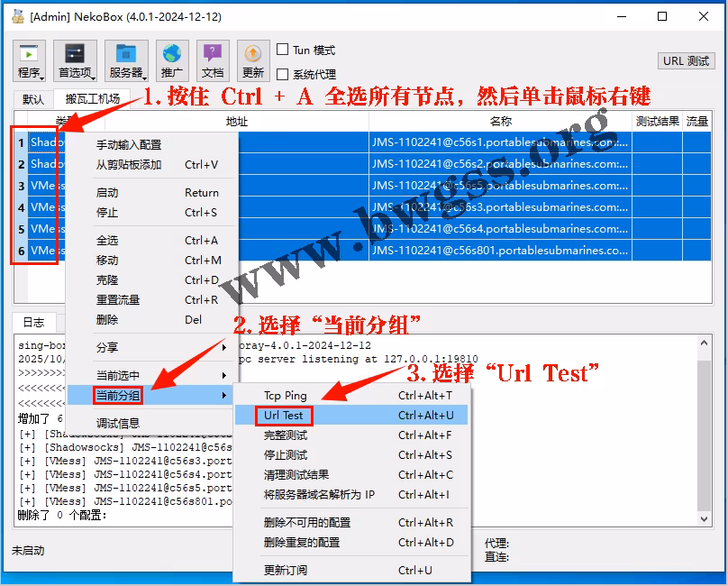Viewport: 728px width, 586px height.
Task: Click the 地址 column header
Action: click(236, 121)
